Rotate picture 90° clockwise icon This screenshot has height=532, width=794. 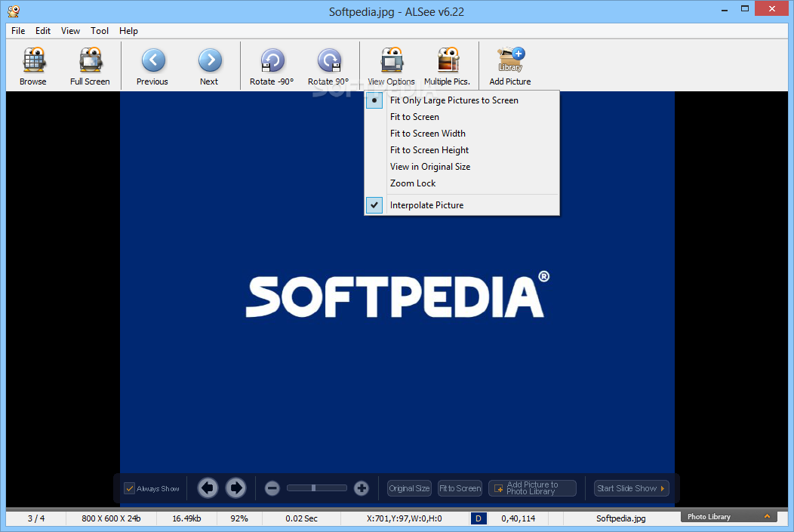(329, 60)
